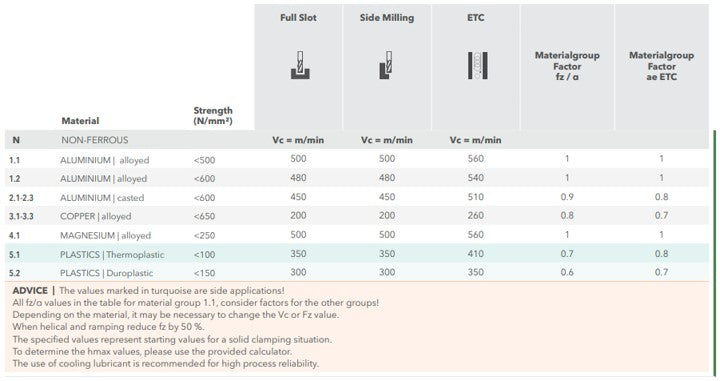Click ETC Vc value 560 for magnesium
Screen dimensions: 720x381
(476, 235)
